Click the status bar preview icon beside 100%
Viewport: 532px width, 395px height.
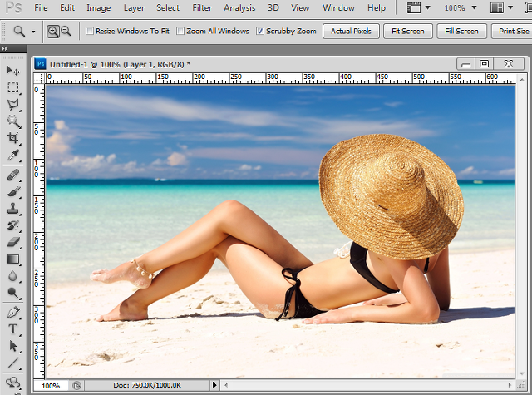(x=76, y=386)
